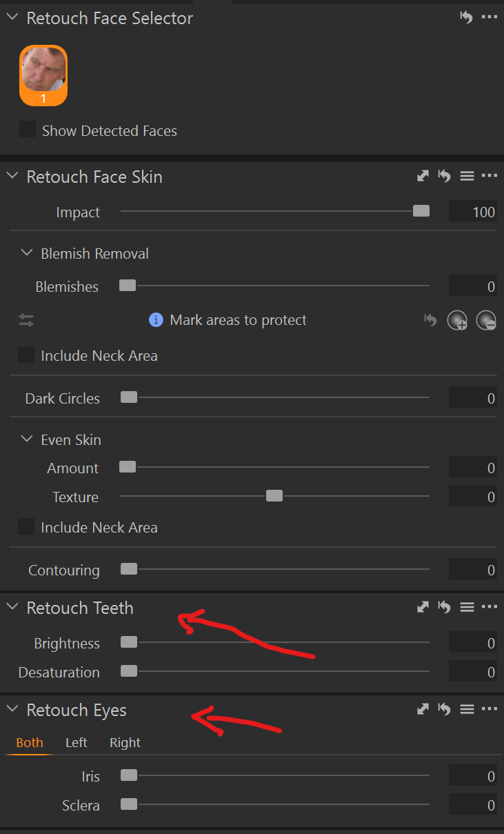Enable Show Detected Faces checkbox

[28, 130]
